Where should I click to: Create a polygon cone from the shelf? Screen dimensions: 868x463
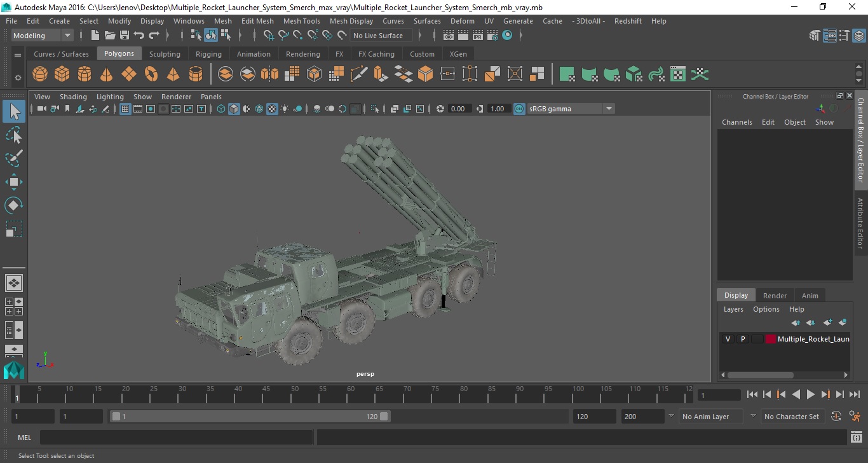(107, 74)
